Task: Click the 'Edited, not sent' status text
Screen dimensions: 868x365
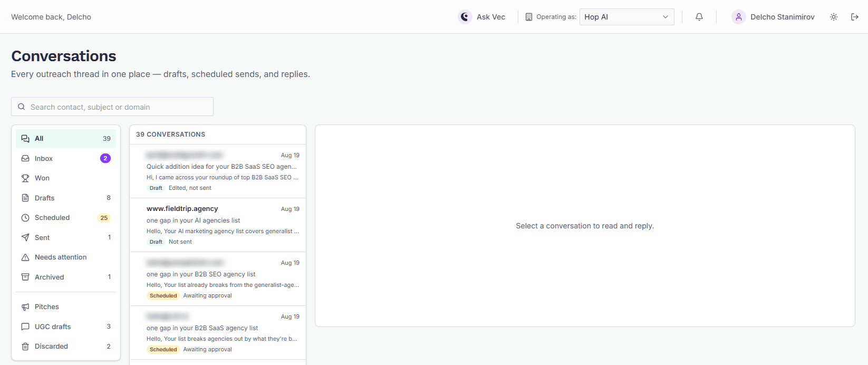Action: tap(190, 188)
